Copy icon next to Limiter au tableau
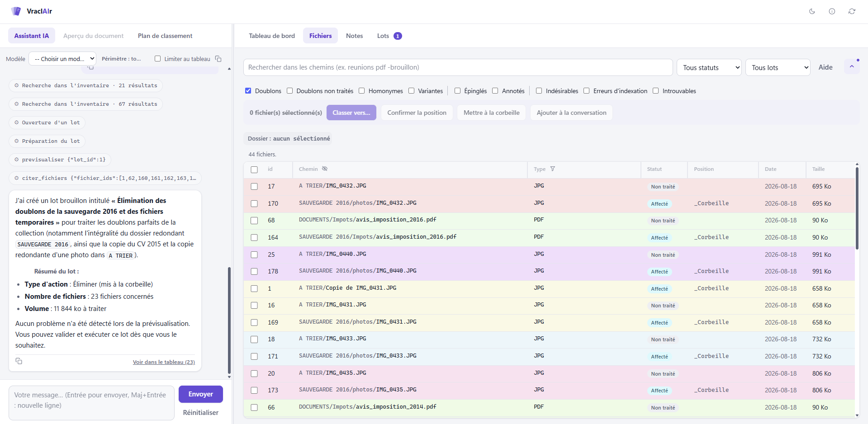 tap(218, 59)
